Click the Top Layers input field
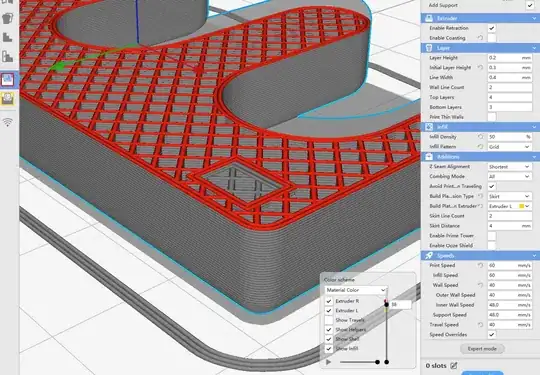The height and width of the screenshot is (375, 540). [510, 97]
